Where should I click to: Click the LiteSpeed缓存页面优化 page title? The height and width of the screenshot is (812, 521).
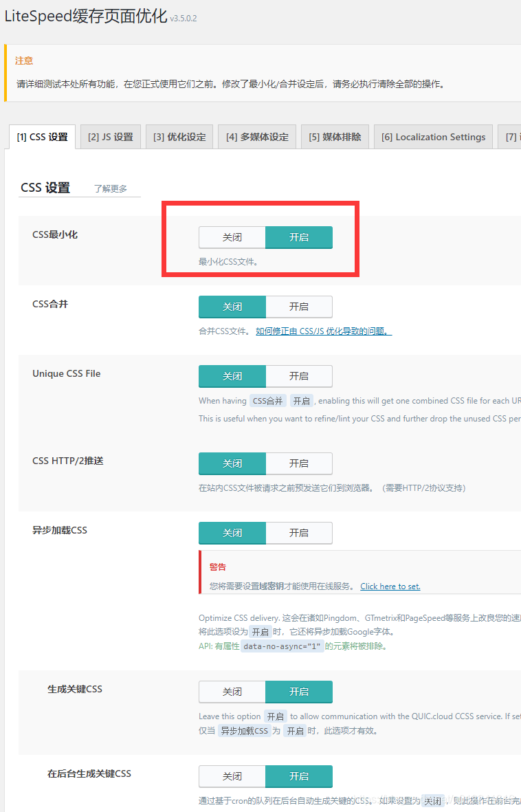(86, 16)
